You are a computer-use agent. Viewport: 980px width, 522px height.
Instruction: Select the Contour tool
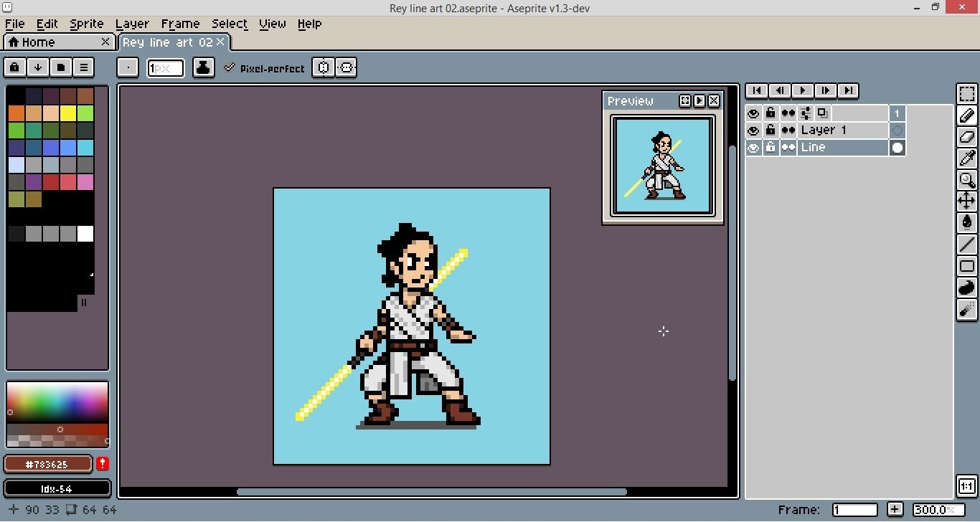click(x=967, y=288)
